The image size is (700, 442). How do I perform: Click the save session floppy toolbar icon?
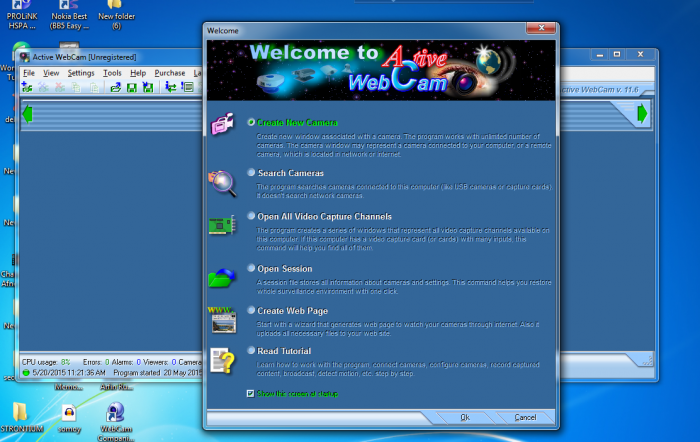point(132,88)
